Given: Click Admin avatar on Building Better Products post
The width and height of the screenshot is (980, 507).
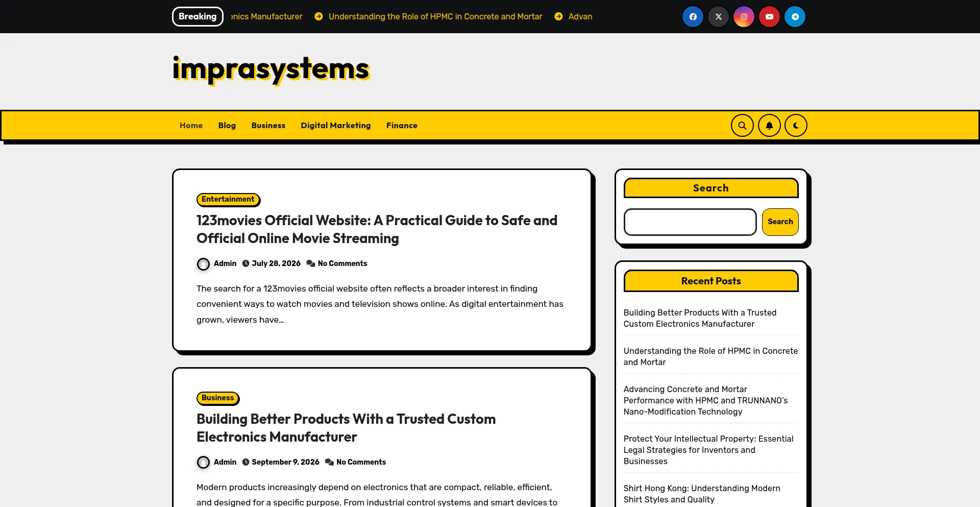Looking at the screenshot, I should 203,463.
